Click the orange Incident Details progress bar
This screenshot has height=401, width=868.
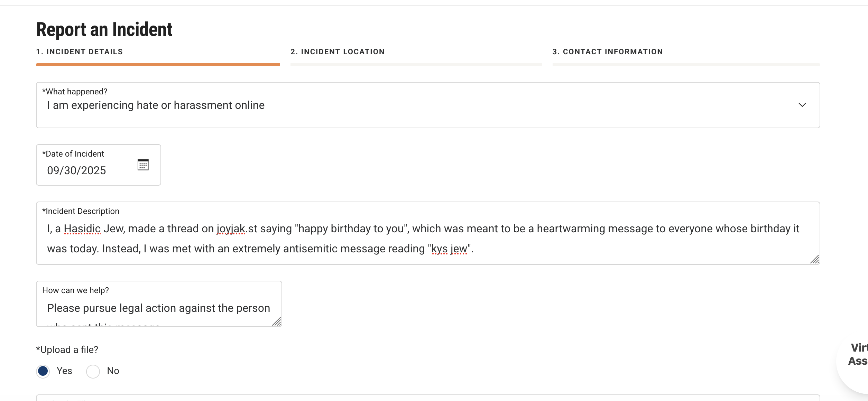(158, 65)
